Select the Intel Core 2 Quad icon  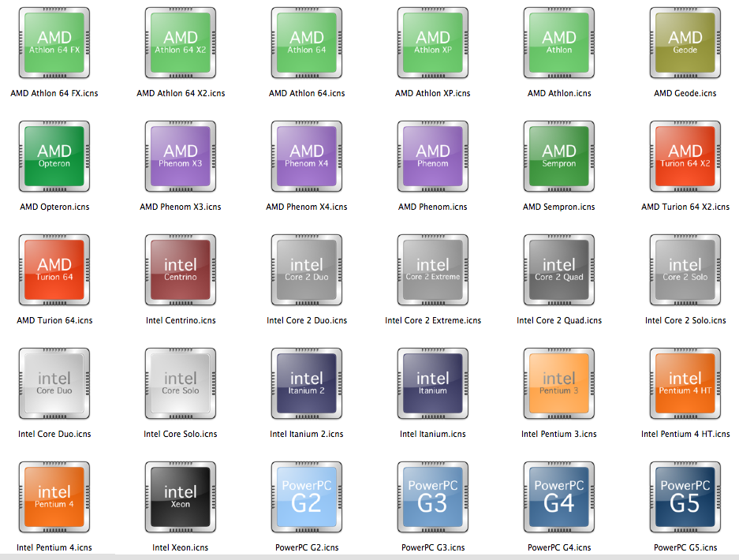click(x=559, y=270)
